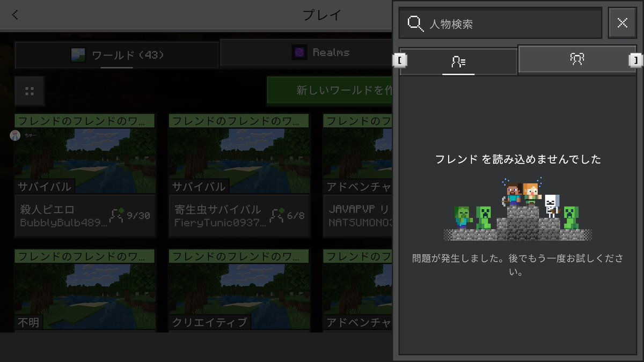This screenshot has height=362, width=644.
Task: Click the Realms portal icon
Action: 299,53
